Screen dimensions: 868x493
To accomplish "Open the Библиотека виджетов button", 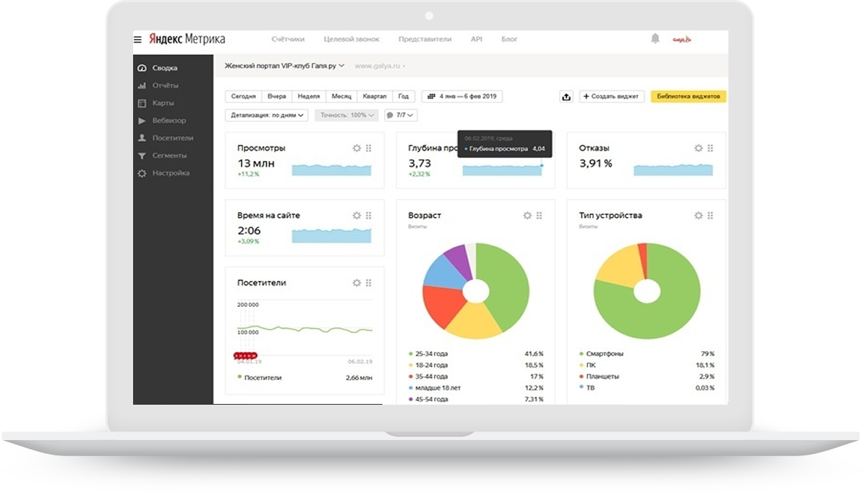I will [x=688, y=96].
